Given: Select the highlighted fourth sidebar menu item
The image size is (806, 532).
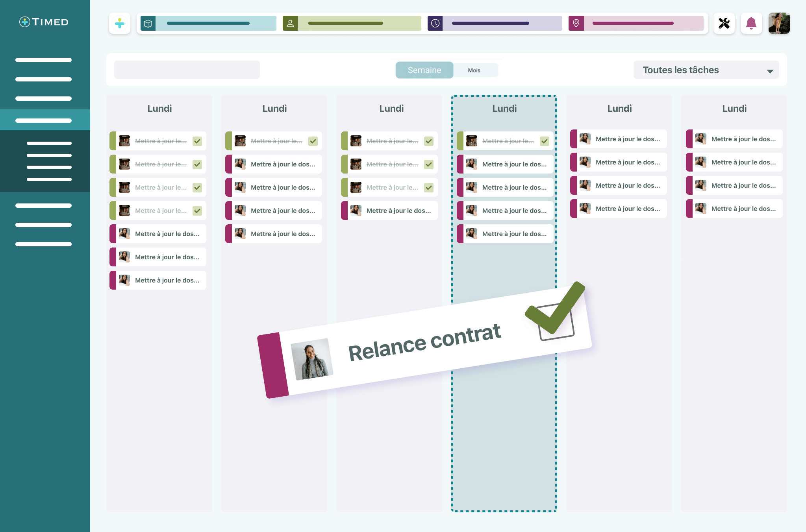Looking at the screenshot, I should (44, 120).
